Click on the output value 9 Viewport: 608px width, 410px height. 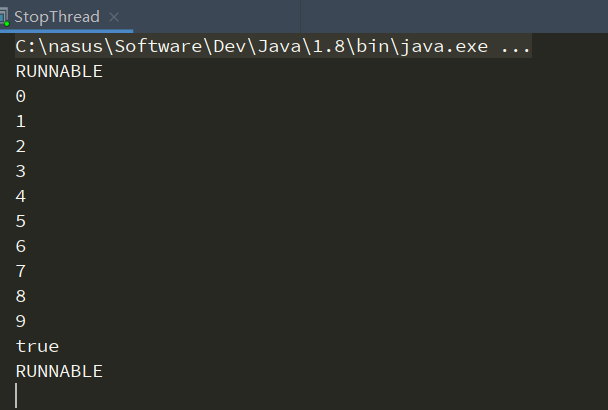pyautogui.click(x=21, y=322)
